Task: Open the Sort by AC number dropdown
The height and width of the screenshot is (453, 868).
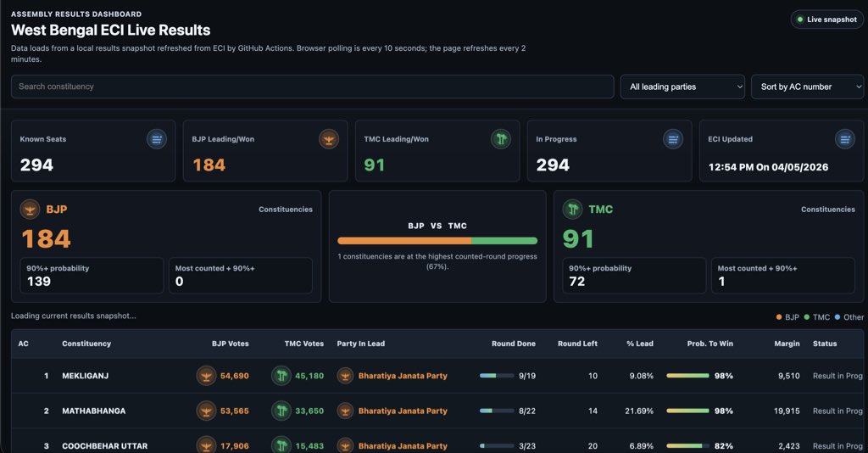Action: click(807, 87)
